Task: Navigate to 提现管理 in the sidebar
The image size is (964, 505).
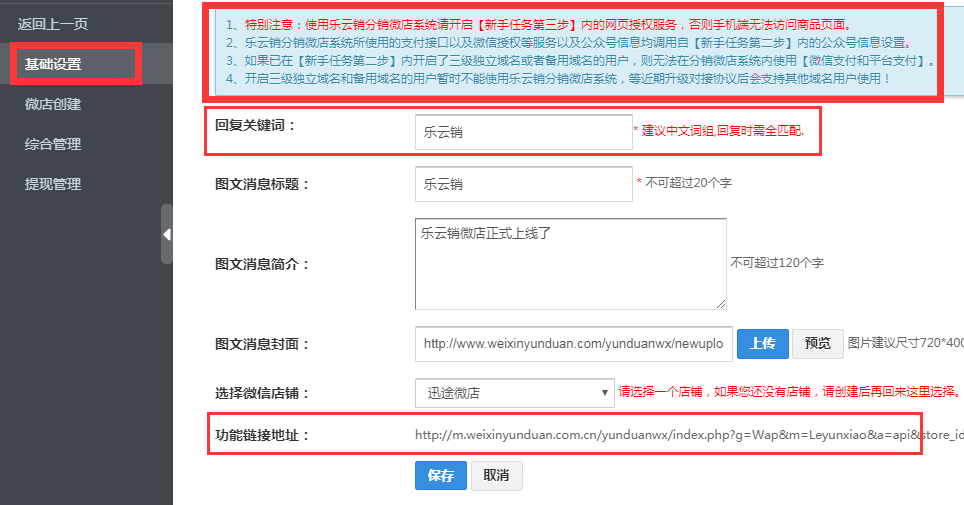Action: (53, 184)
